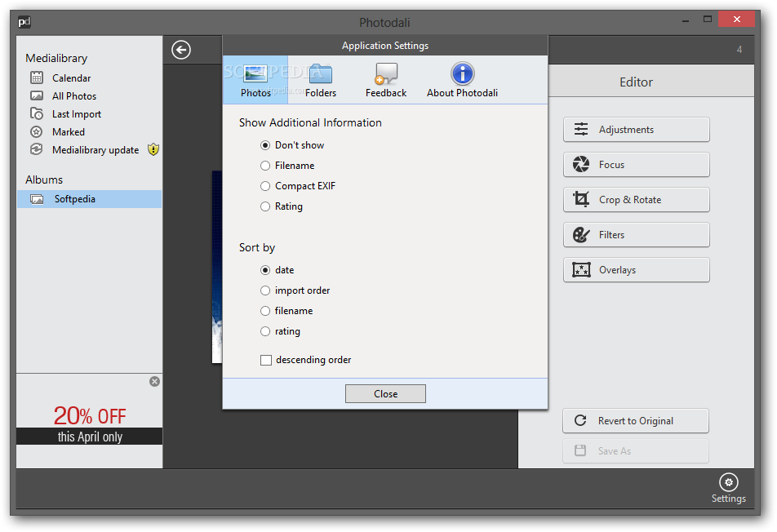Close the Application Settings dialog

click(385, 394)
